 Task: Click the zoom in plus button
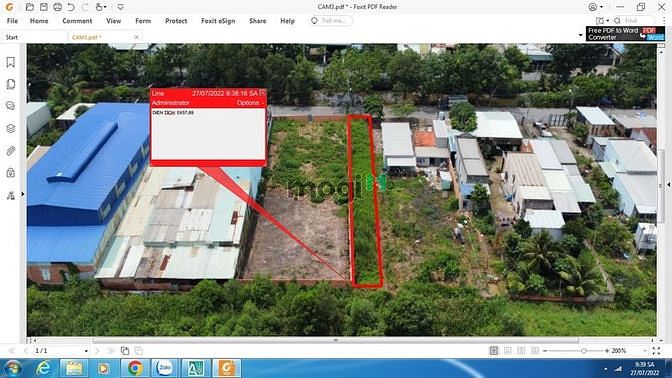coord(607,351)
